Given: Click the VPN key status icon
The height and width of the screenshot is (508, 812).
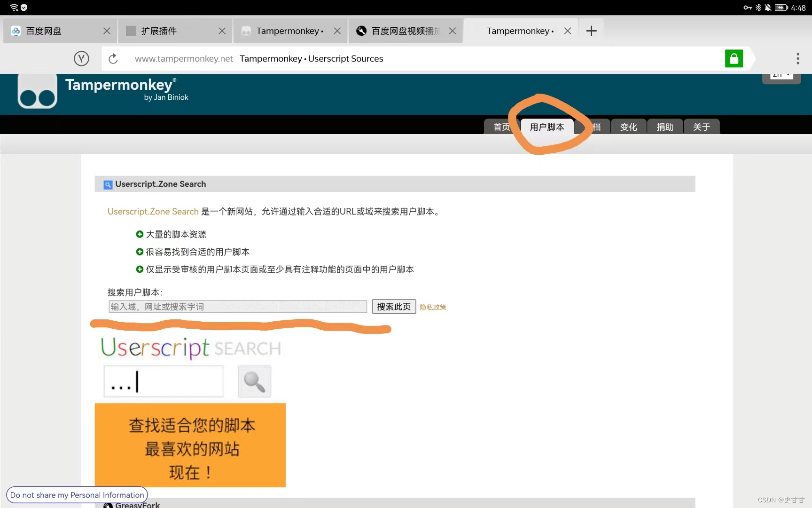Looking at the screenshot, I should click(748, 8).
